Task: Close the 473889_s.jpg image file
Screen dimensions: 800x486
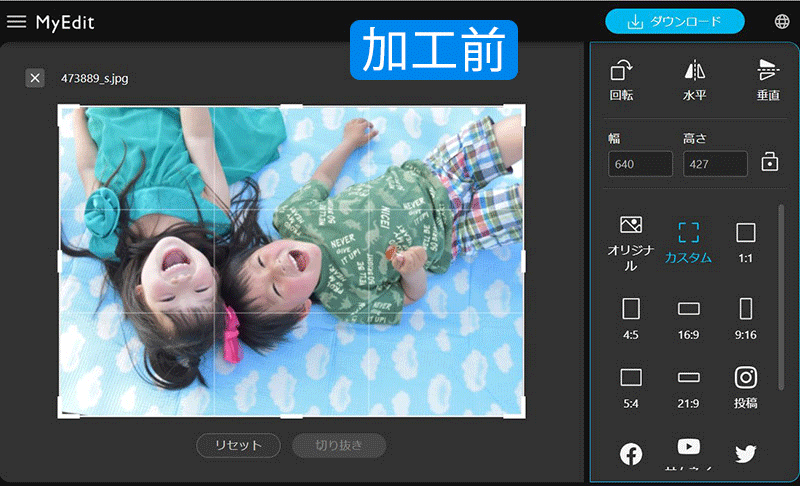Action: [35, 78]
